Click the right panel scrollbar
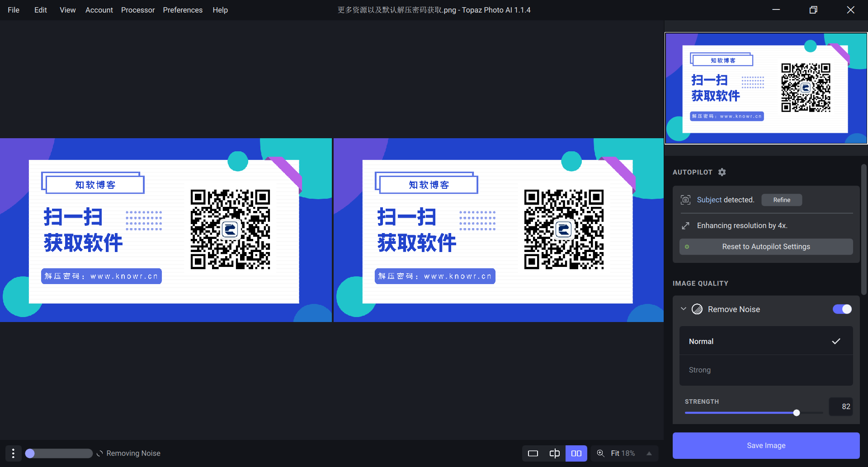Viewport: 868px width, 467px height. [x=863, y=230]
